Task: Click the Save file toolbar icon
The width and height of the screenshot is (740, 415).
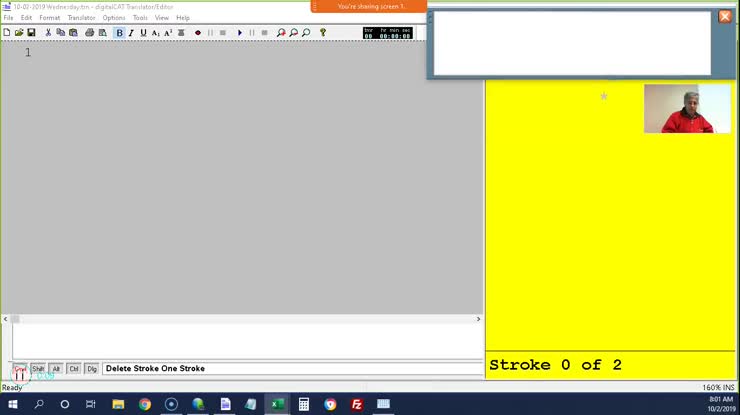Action: 31,33
